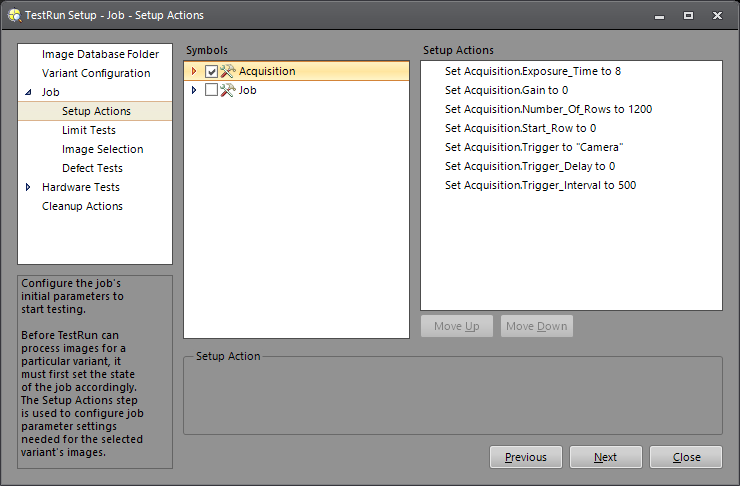Collapse the Job tree in navigation
Image resolution: width=740 pixels, height=486 pixels.
pyautogui.click(x=28, y=92)
